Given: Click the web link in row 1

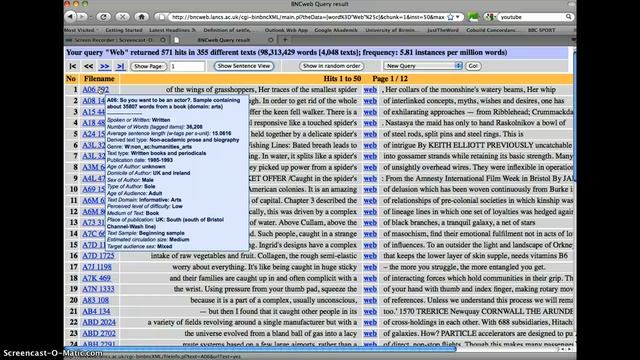Looking at the screenshot, I should click(370, 89).
